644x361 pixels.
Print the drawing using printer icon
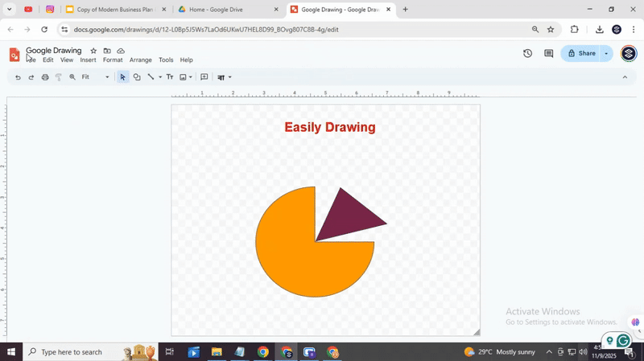(45, 77)
